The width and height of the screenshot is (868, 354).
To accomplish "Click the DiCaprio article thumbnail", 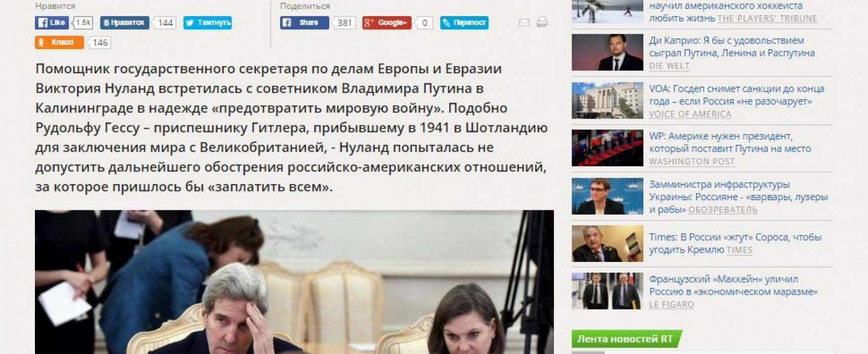I will pyautogui.click(x=607, y=53).
